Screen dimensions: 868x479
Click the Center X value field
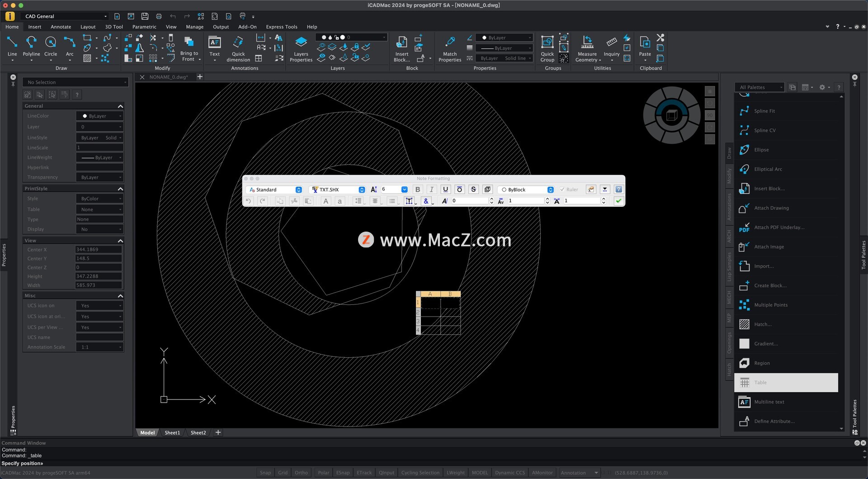98,250
